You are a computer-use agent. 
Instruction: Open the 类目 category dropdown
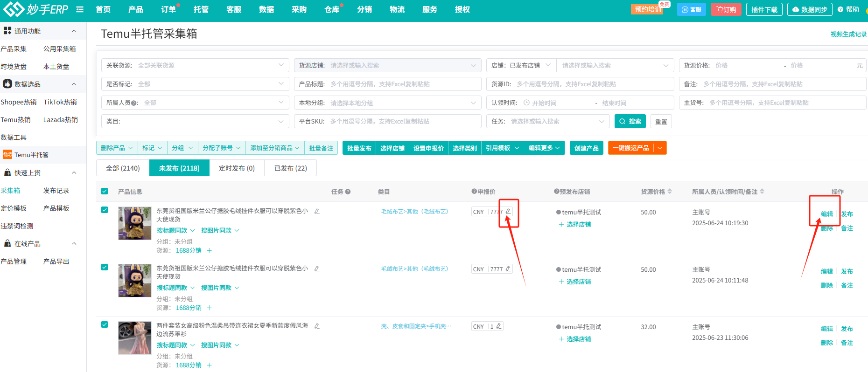pyautogui.click(x=195, y=121)
